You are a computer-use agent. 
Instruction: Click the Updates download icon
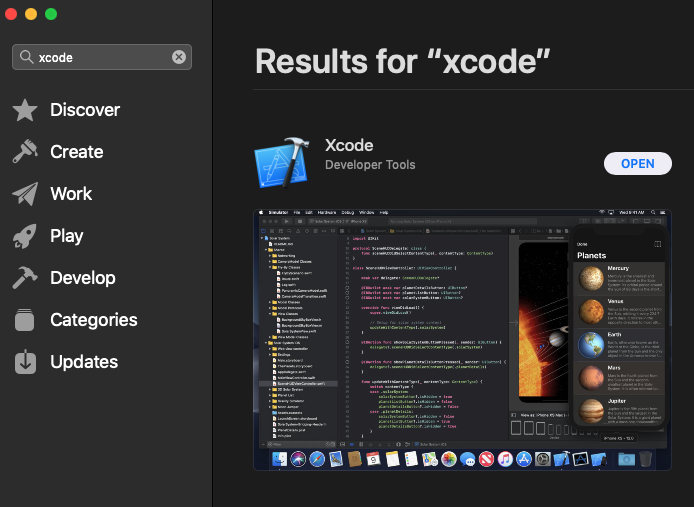click(x=25, y=362)
